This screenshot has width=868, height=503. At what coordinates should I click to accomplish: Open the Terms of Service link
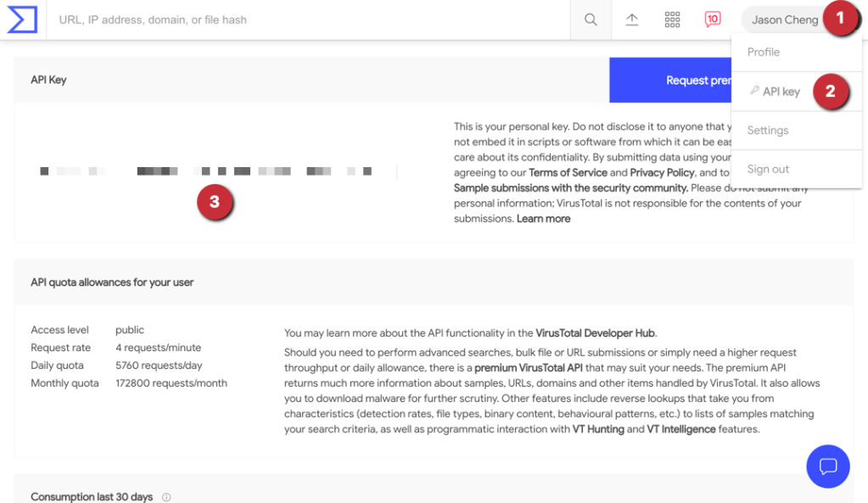pyautogui.click(x=568, y=172)
